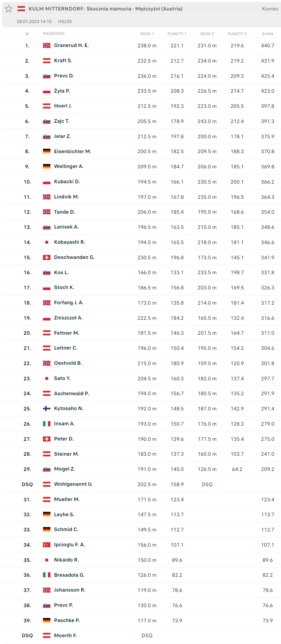Click the favorite star icon

(x=9, y=9)
